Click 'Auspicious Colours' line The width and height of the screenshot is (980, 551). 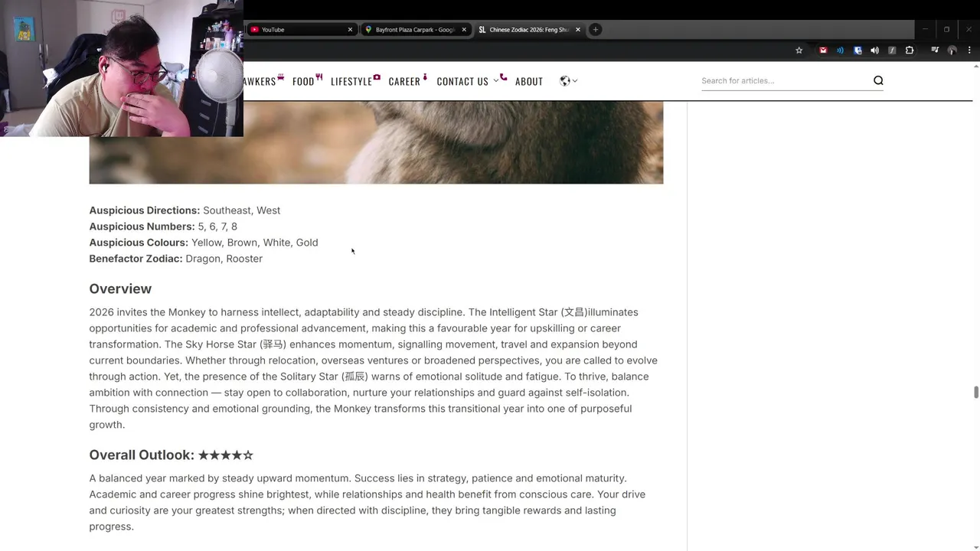click(x=204, y=243)
